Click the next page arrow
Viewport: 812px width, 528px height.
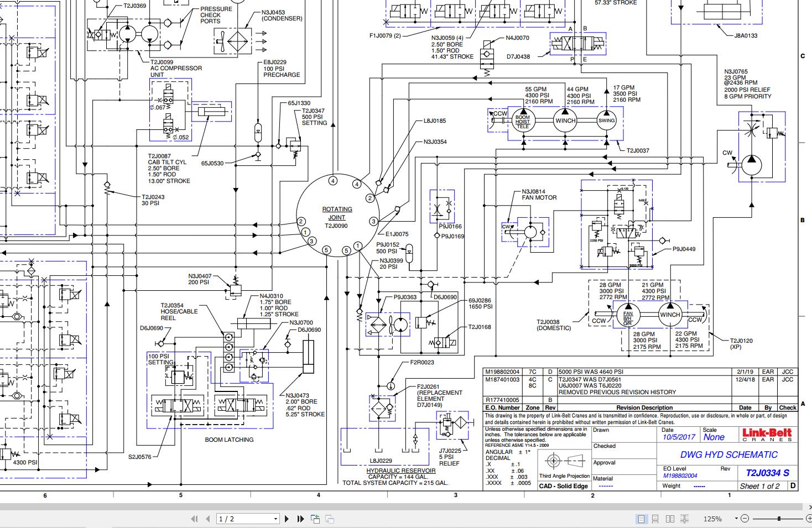pyautogui.click(x=287, y=519)
